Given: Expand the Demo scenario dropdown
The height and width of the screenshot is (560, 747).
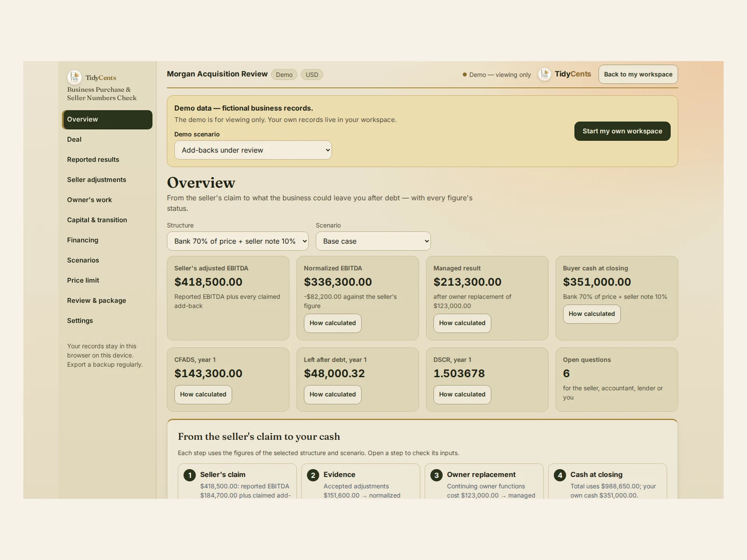Looking at the screenshot, I should tap(253, 150).
